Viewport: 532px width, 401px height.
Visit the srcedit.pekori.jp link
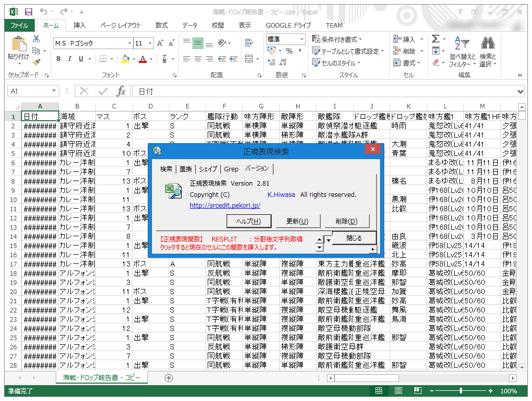pyautogui.click(x=226, y=205)
